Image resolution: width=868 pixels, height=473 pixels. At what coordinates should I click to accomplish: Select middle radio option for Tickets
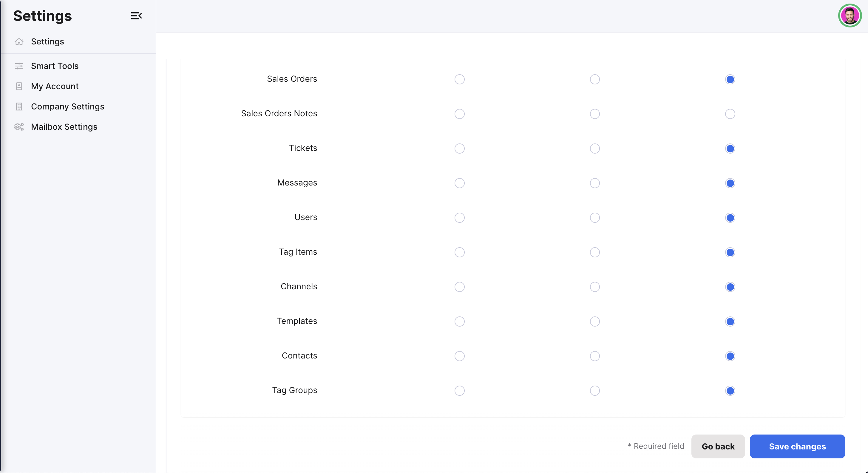click(595, 149)
